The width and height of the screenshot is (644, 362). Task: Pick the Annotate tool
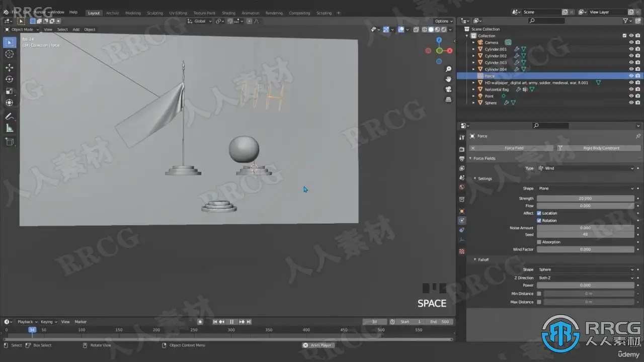tap(10, 117)
